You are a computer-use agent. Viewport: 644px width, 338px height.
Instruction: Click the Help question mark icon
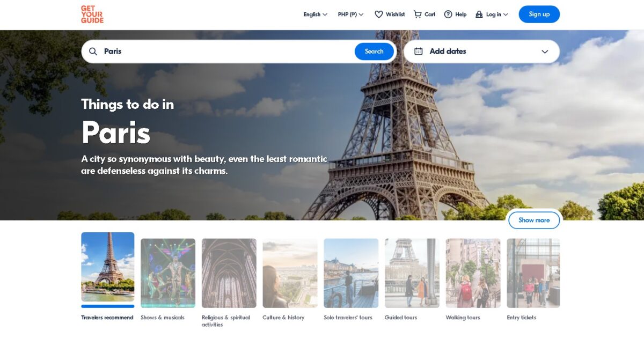pos(448,14)
